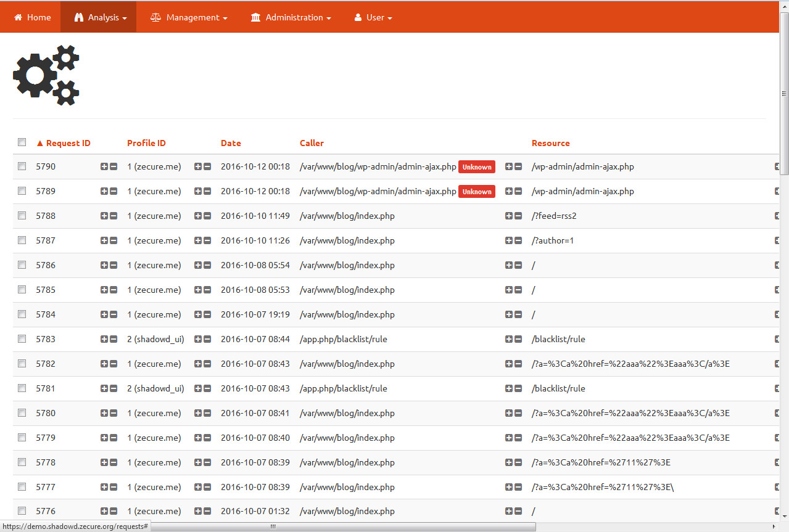Click the minus icon after profile in row 5781
The height and width of the screenshot is (532, 789).
click(207, 388)
